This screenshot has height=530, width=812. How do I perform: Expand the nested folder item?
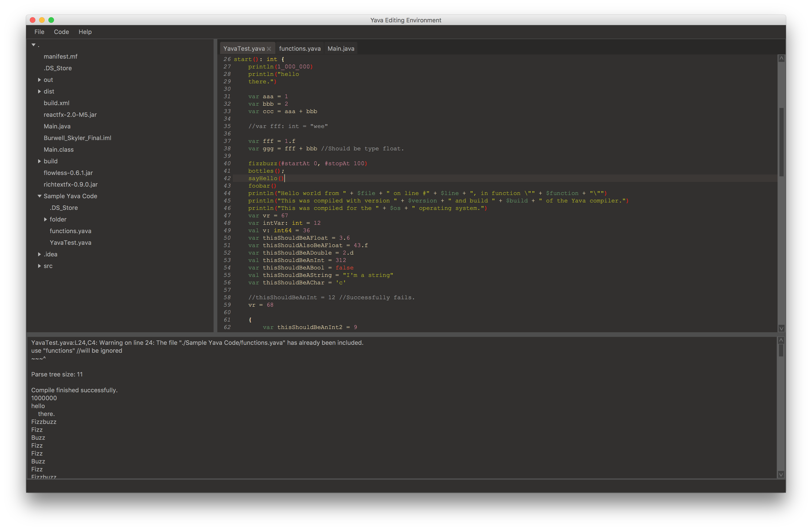(x=45, y=219)
